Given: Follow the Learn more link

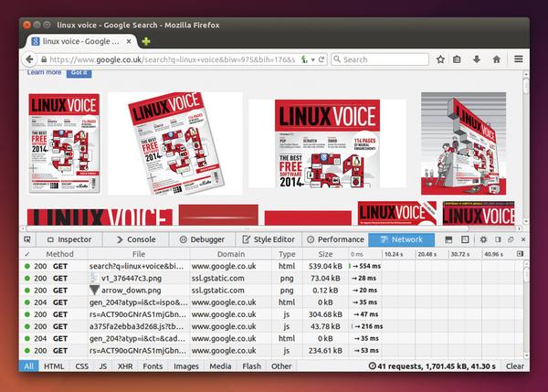Looking at the screenshot, I should [x=44, y=72].
